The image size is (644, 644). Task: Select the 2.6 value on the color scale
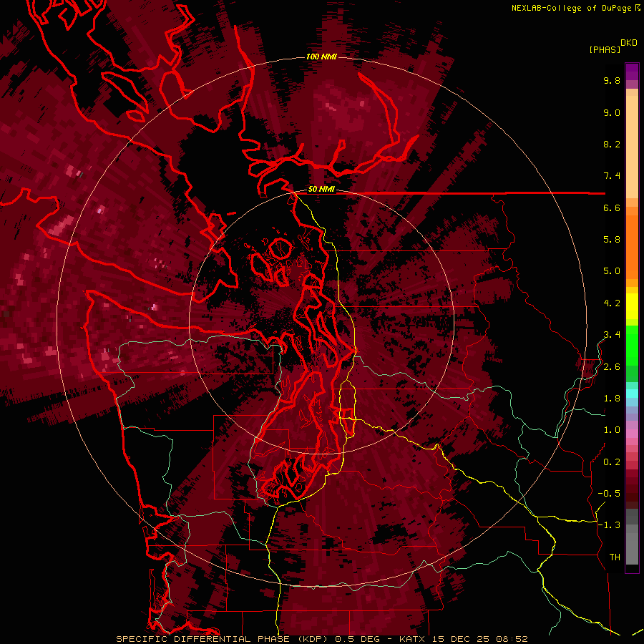612,367
